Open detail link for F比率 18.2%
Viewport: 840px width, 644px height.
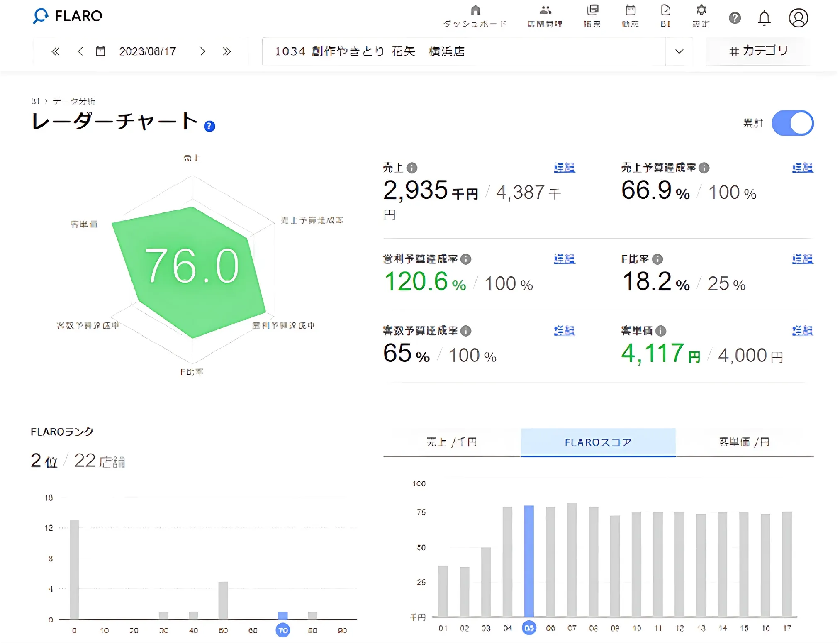[802, 259]
